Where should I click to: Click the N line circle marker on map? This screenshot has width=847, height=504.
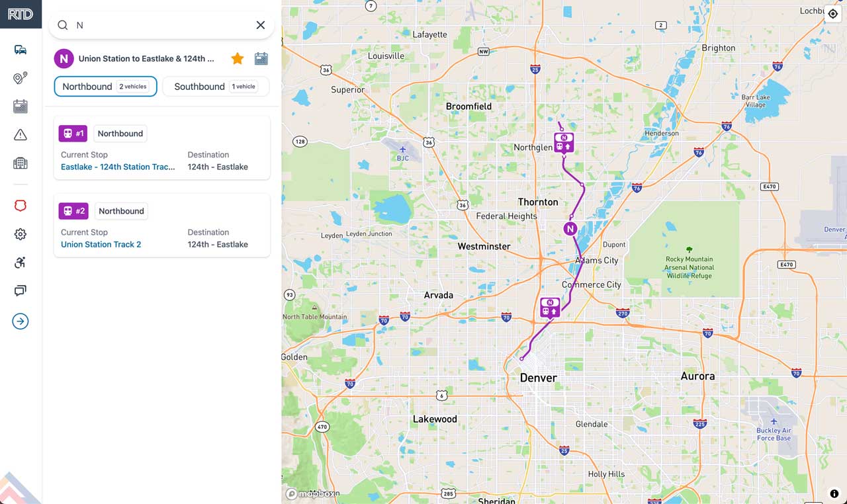tap(570, 229)
